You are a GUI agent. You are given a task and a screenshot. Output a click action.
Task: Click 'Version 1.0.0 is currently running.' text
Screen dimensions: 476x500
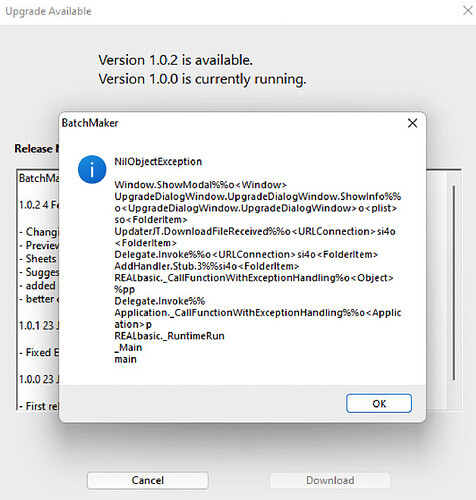(x=202, y=79)
